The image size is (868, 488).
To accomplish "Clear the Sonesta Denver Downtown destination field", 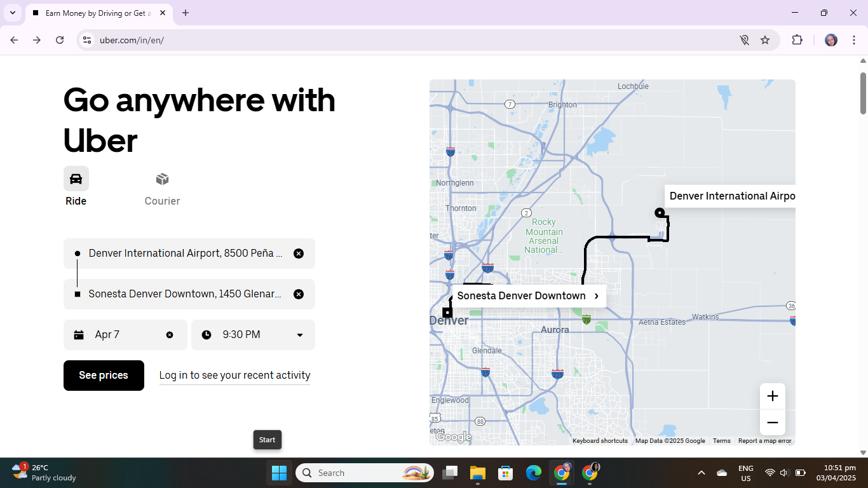I will [x=299, y=294].
